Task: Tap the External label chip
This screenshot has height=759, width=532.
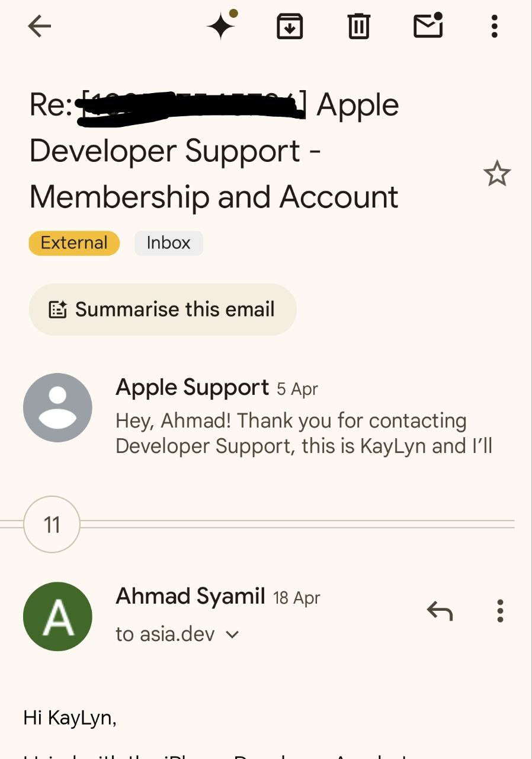Action: tap(74, 243)
